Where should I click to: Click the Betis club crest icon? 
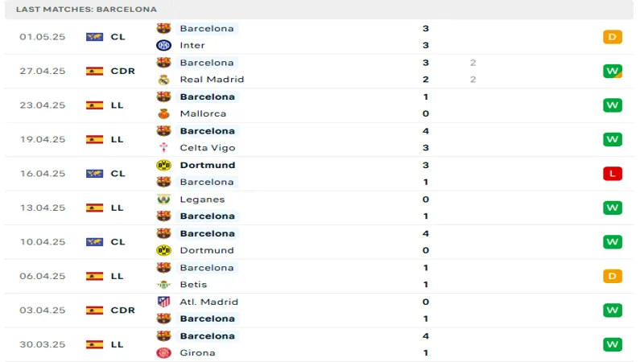coord(164,284)
